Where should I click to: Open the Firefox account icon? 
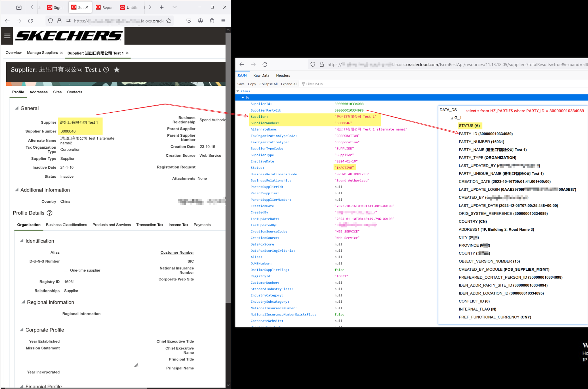click(200, 21)
